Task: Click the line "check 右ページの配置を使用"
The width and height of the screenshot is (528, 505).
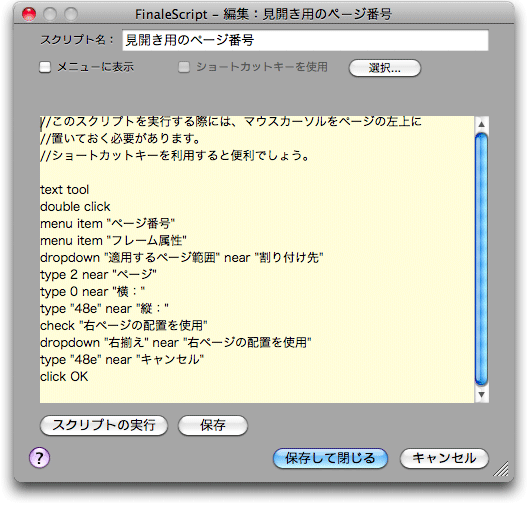Action: point(124,326)
